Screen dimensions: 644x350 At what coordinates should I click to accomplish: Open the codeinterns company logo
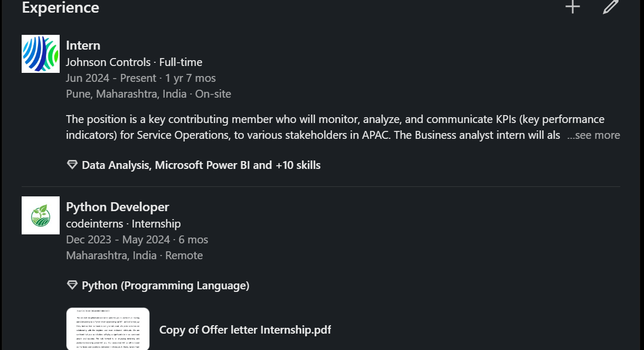tap(41, 215)
